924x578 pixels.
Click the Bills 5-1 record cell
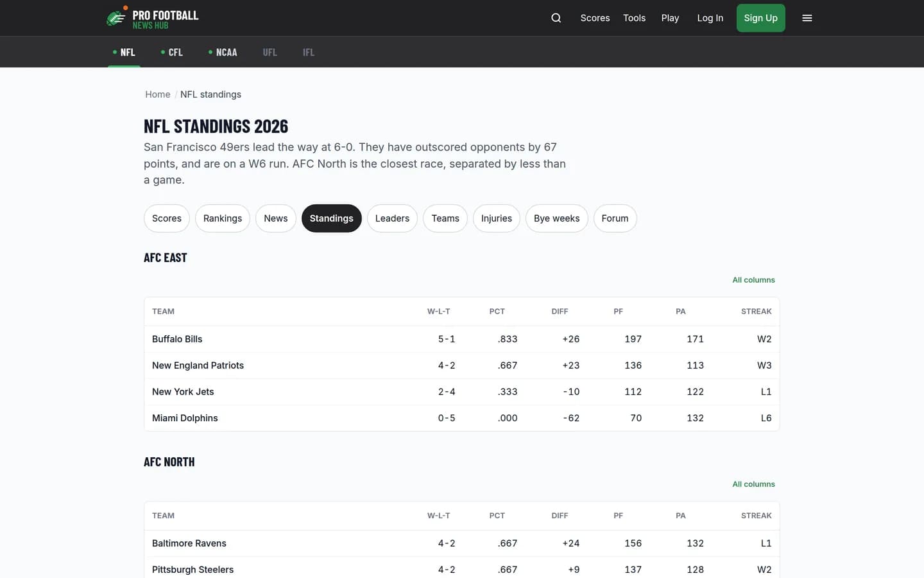(447, 339)
